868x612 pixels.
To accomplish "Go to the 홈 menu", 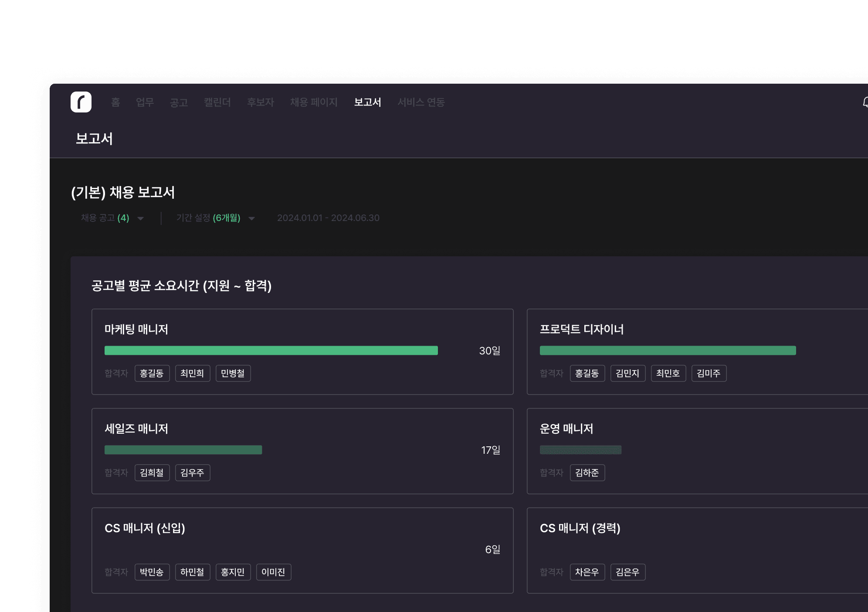I will pos(115,102).
